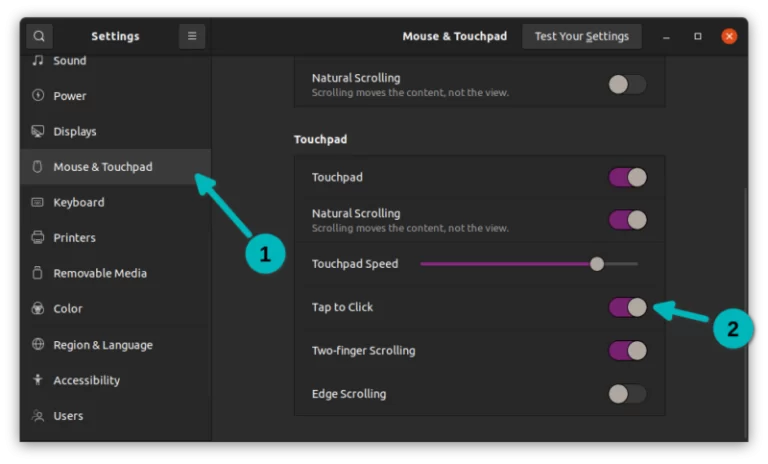Enable mouse Natural Scrolling at top
Screen dimensions: 768x464
(x=628, y=85)
